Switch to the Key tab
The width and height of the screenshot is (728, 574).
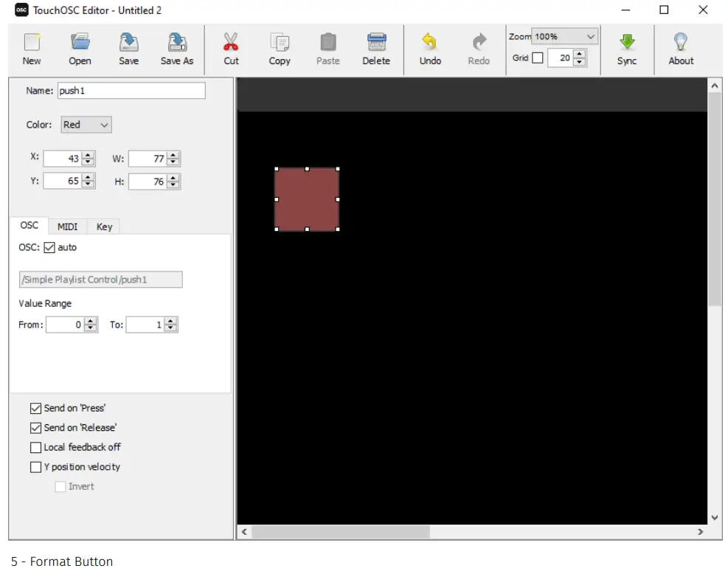tap(104, 227)
